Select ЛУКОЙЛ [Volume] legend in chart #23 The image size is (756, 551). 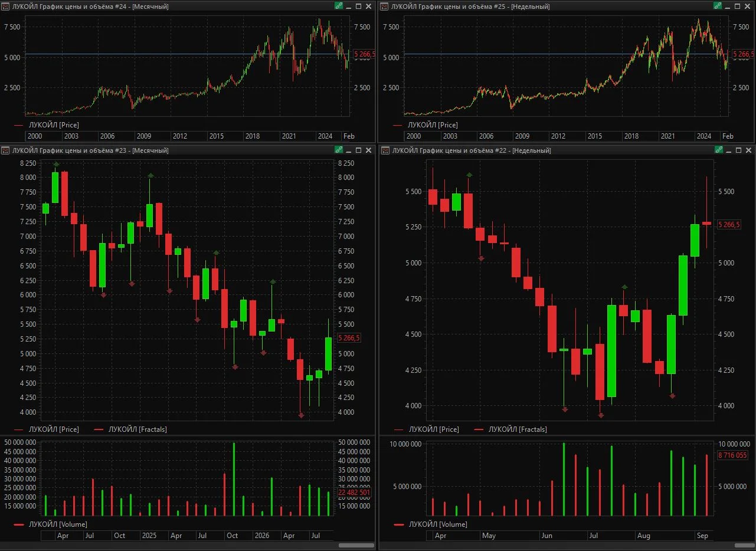tap(58, 524)
